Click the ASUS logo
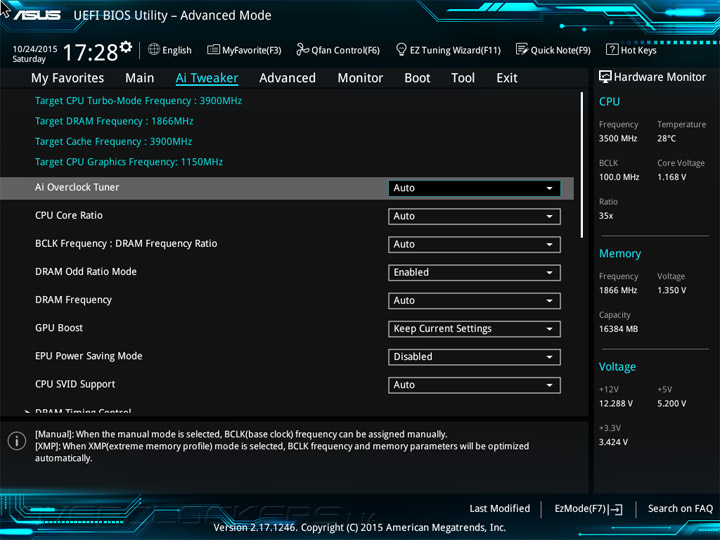 point(37,15)
